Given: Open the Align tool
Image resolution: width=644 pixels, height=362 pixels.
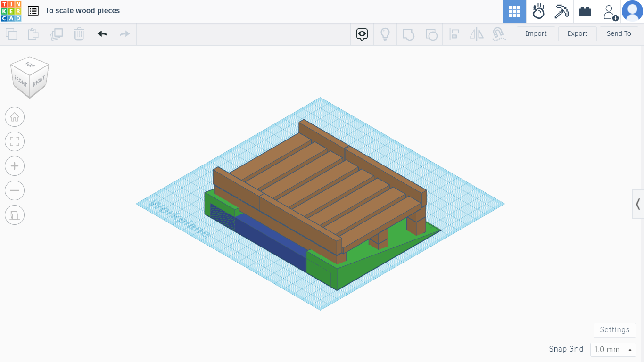Looking at the screenshot, I should 454,34.
